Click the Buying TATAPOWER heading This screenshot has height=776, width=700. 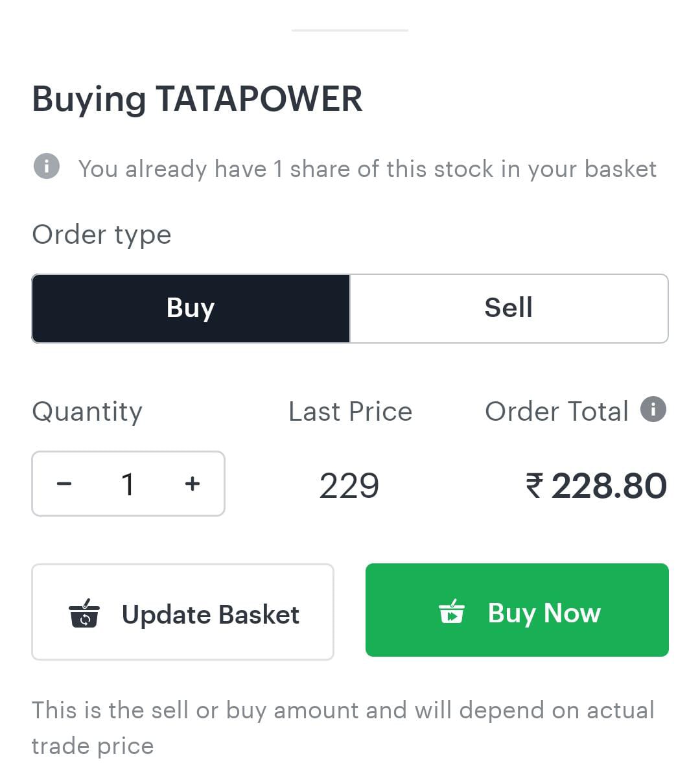coord(197,99)
